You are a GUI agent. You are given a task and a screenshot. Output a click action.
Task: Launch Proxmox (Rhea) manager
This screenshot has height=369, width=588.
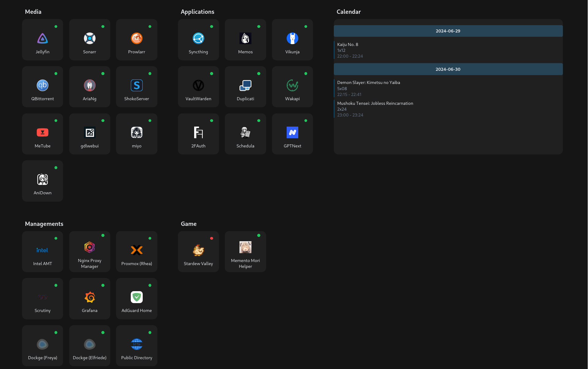click(136, 252)
